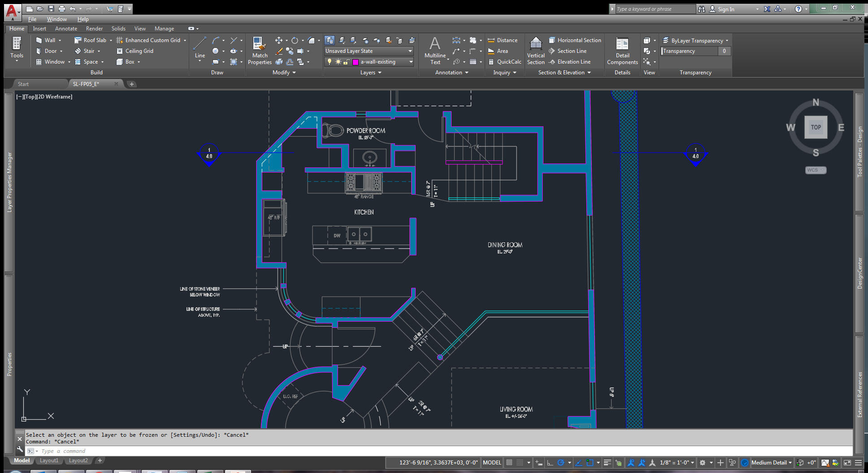The height and width of the screenshot is (473, 868).
Task: Click the command line input field
Action: (x=224, y=451)
